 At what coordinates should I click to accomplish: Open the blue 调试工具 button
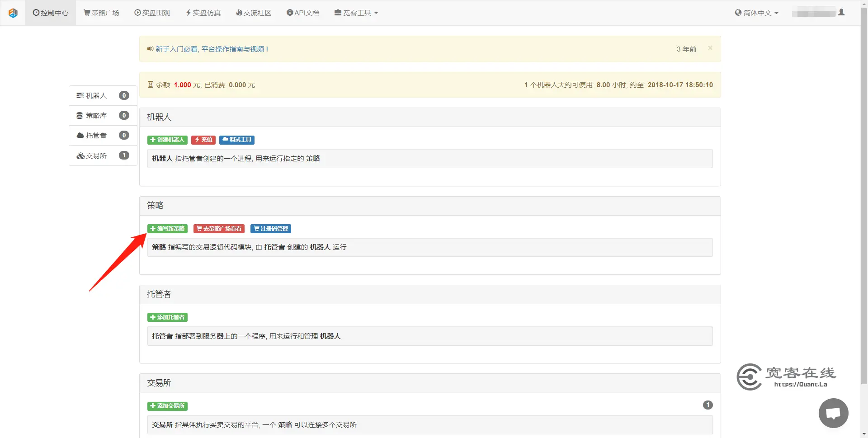[x=237, y=140]
